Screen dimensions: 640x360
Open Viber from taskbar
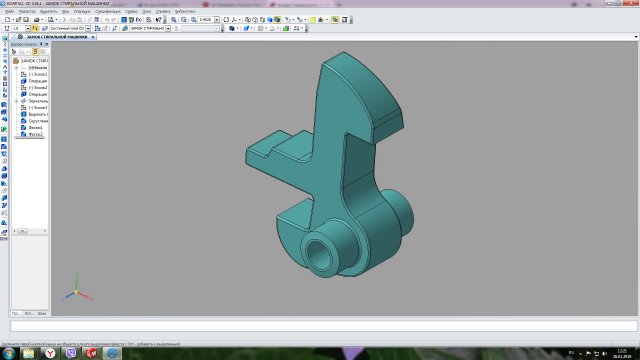click(x=71, y=353)
